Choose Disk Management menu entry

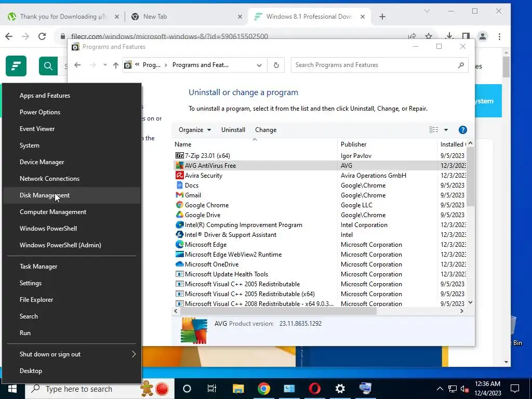tap(72, 195)
